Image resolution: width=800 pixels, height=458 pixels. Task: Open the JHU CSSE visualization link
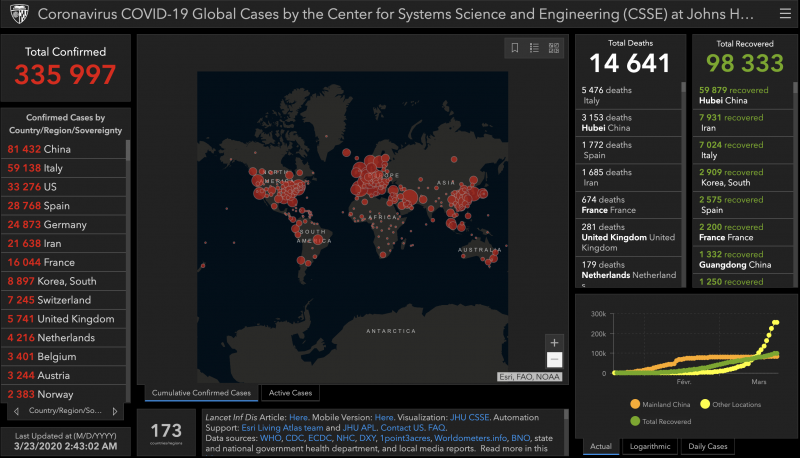click(469, 417)
